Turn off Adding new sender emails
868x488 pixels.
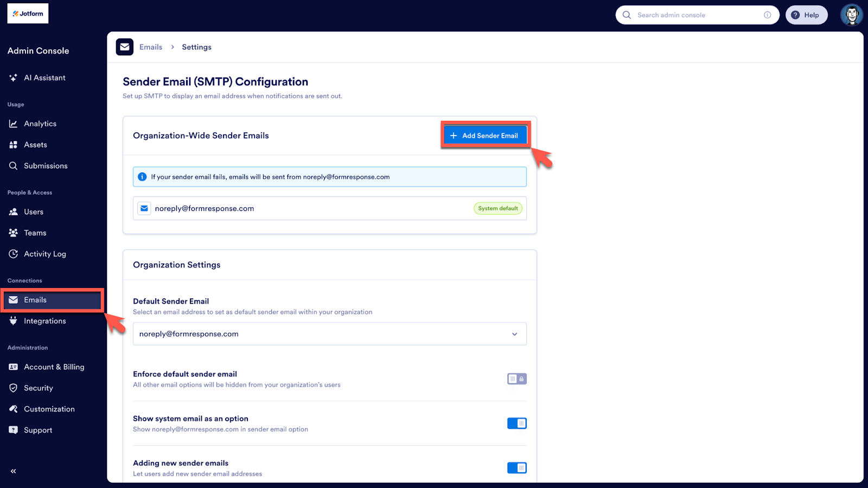tap(516, 467)
